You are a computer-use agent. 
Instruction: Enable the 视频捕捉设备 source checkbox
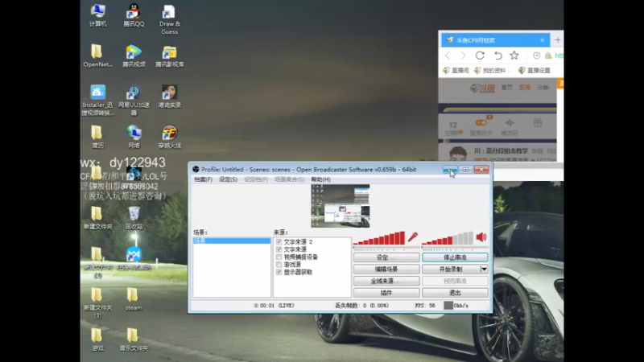click(279, 257)
